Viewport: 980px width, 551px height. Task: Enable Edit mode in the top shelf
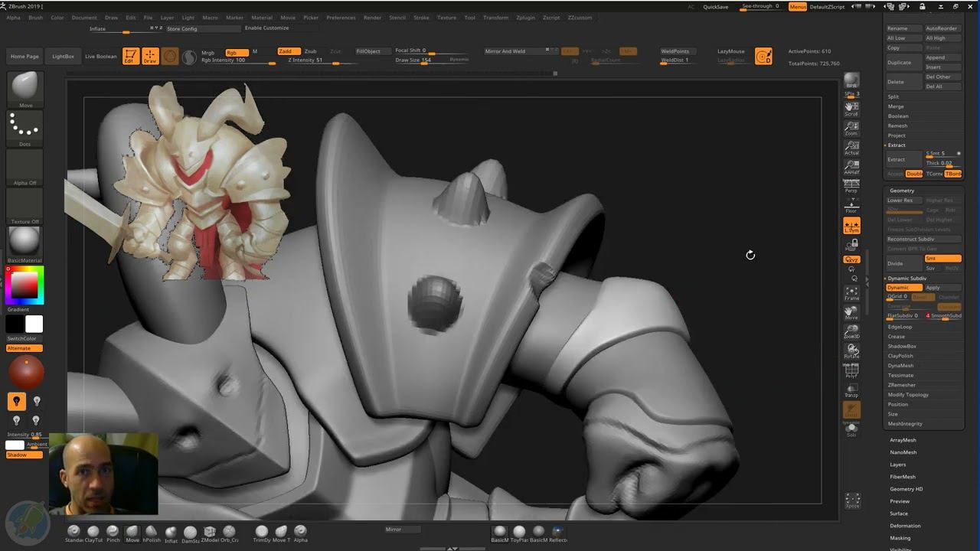(x=130, y=56)
